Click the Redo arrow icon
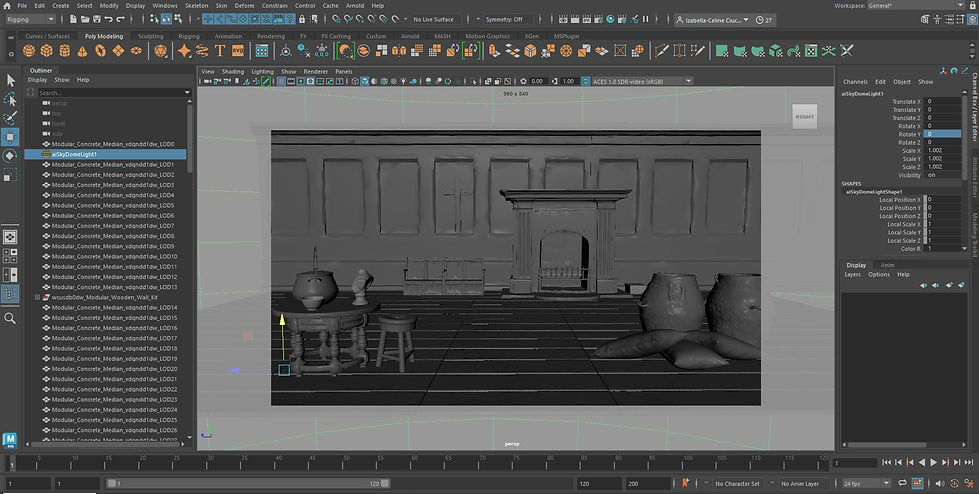The width and height of the screenshot is (979, 494). pyautogui.click(x=121, y=19)
